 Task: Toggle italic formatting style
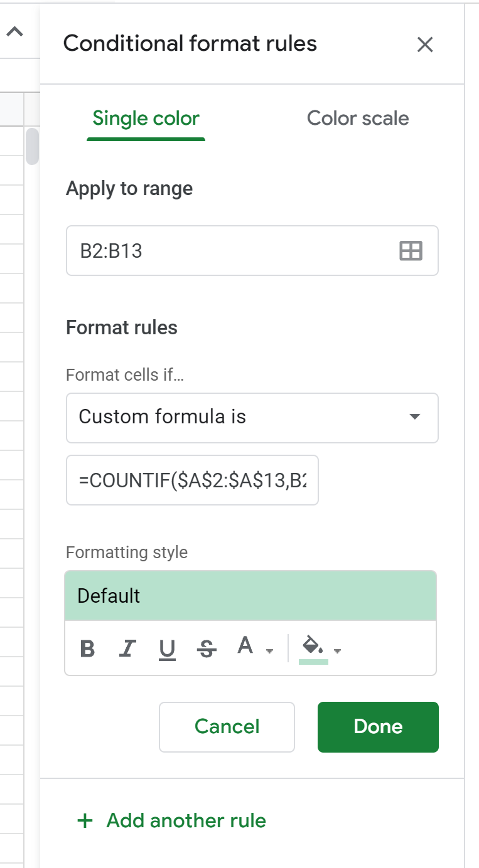[x=127, y=648]
